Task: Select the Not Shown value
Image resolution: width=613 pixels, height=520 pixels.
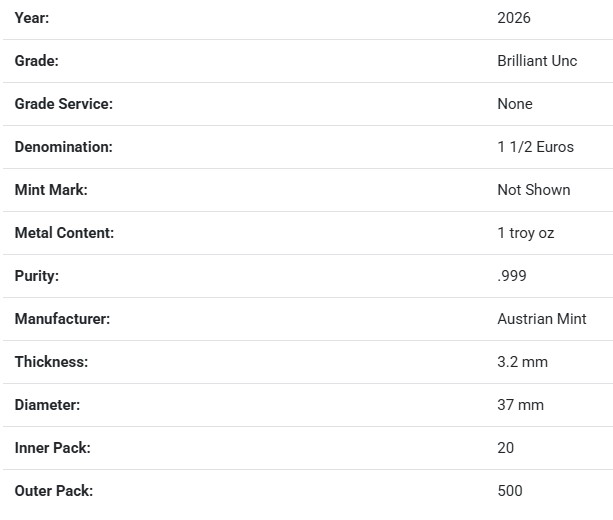Action: 534,190
